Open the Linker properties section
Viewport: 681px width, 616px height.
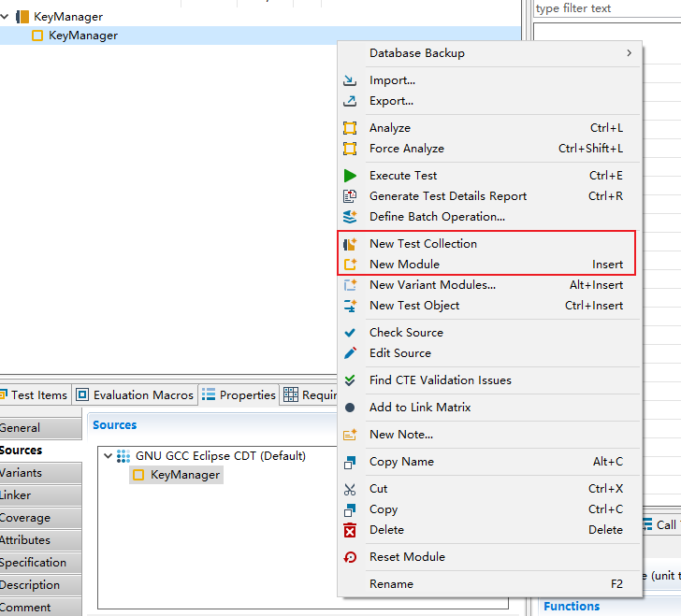coord(41,495)
